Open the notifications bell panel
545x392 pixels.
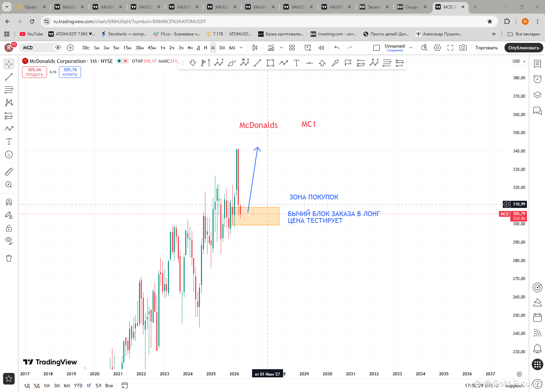pyautogui.click(x=538, y=348)
